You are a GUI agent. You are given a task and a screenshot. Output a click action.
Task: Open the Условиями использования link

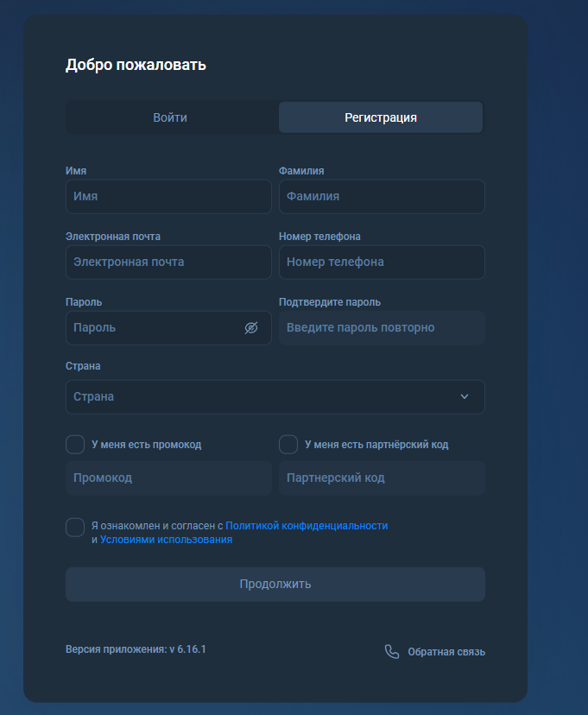point(166,540)
